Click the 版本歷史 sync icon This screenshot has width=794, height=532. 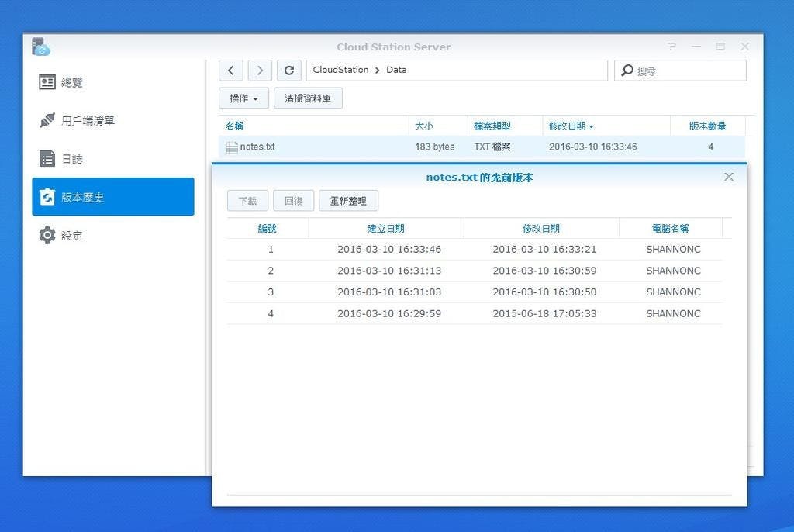tap(47, 196)
